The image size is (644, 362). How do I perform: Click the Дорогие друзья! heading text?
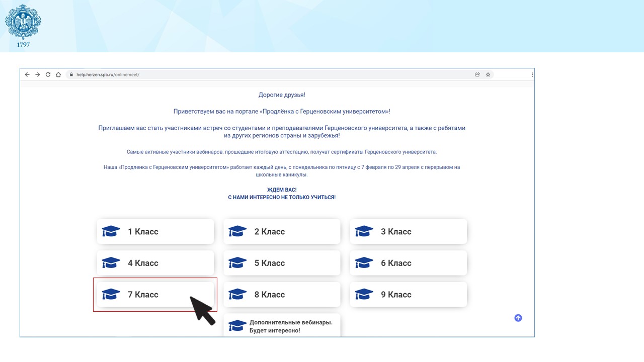(x=282, y=95)
